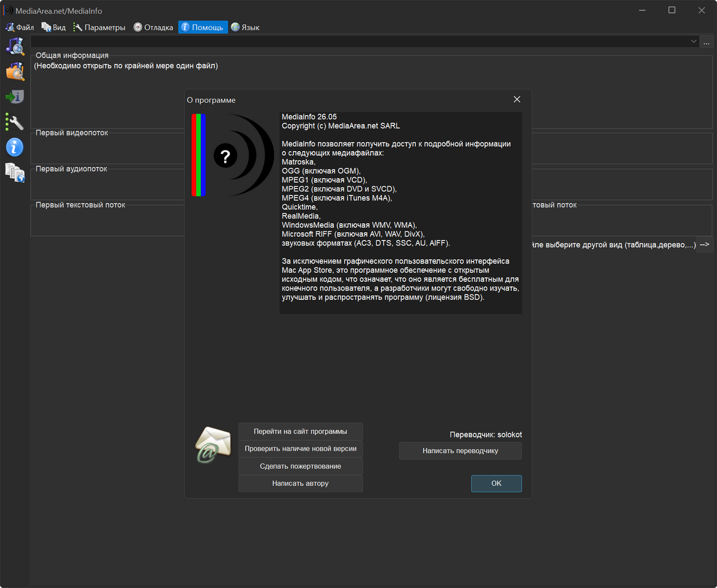This screenshot has height=588, width=717.
Task: Click the documents view icon in sidebar
Action: [15, 173]
